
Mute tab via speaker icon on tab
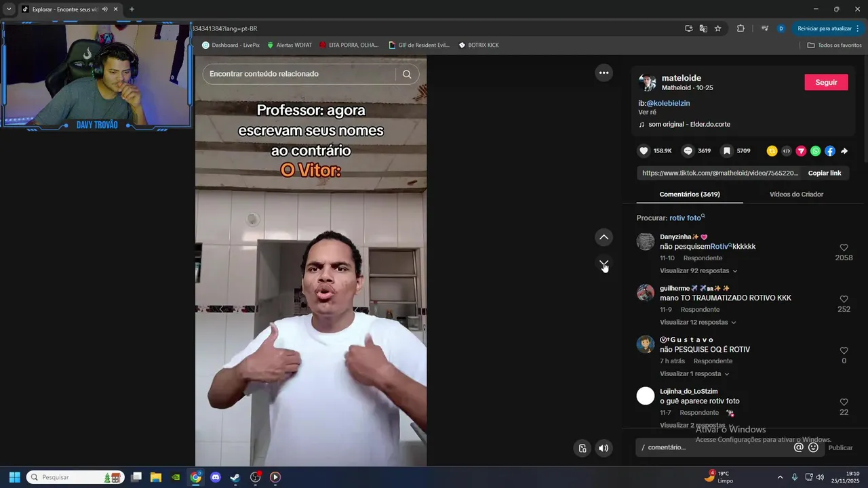pos(104,9)
